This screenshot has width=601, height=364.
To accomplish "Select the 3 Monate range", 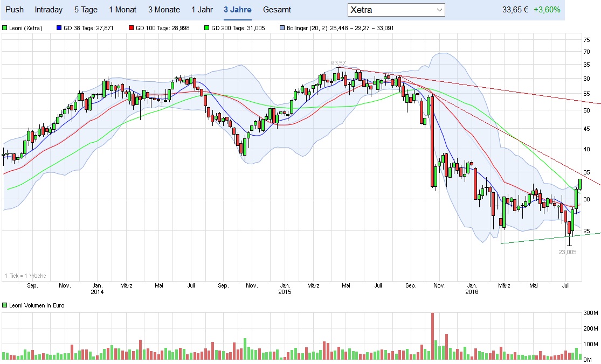I will point(164,10).
